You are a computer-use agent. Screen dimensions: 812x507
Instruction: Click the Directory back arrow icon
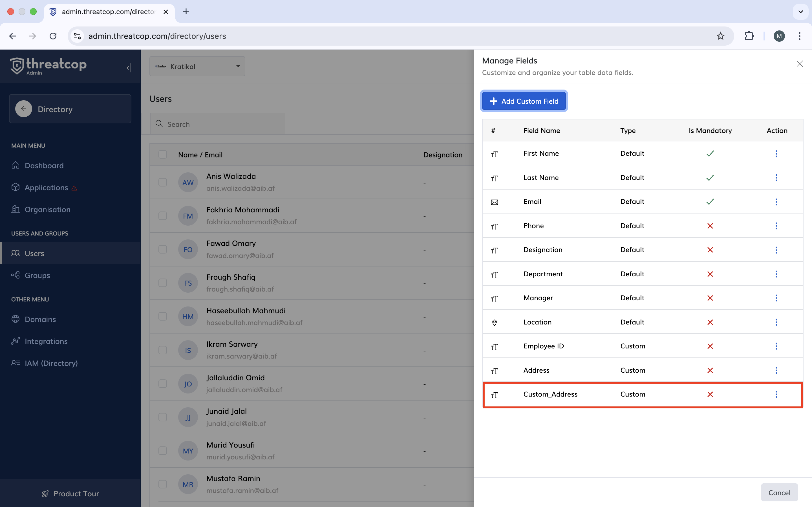tap(23, 109)
